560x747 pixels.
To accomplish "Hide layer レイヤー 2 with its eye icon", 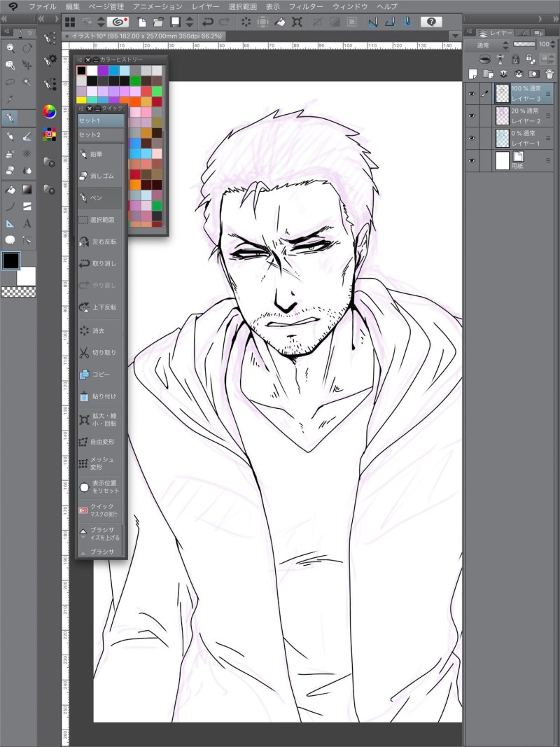I will coord(472,116).
